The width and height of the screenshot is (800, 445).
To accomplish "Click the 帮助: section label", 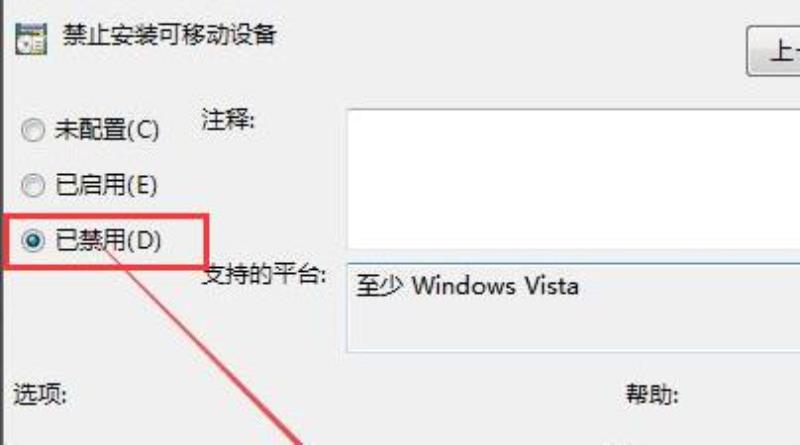I will point(652,394).
